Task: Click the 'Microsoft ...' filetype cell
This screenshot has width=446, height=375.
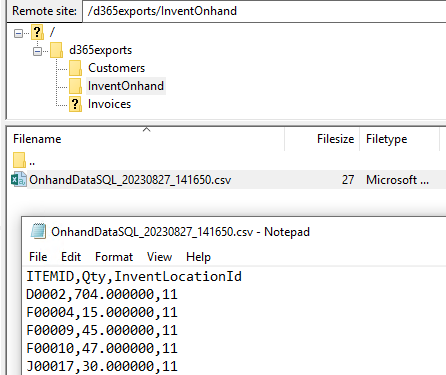Action: point(397,180)
